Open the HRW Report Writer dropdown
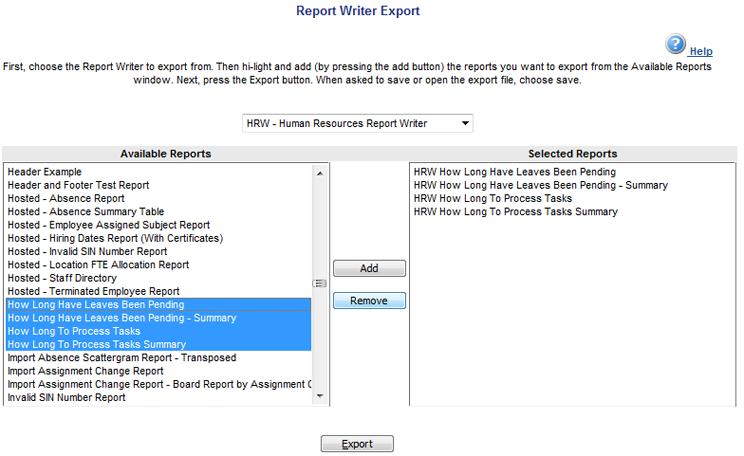Viewport: 744px width, 456px height. [x=358, y=123]
